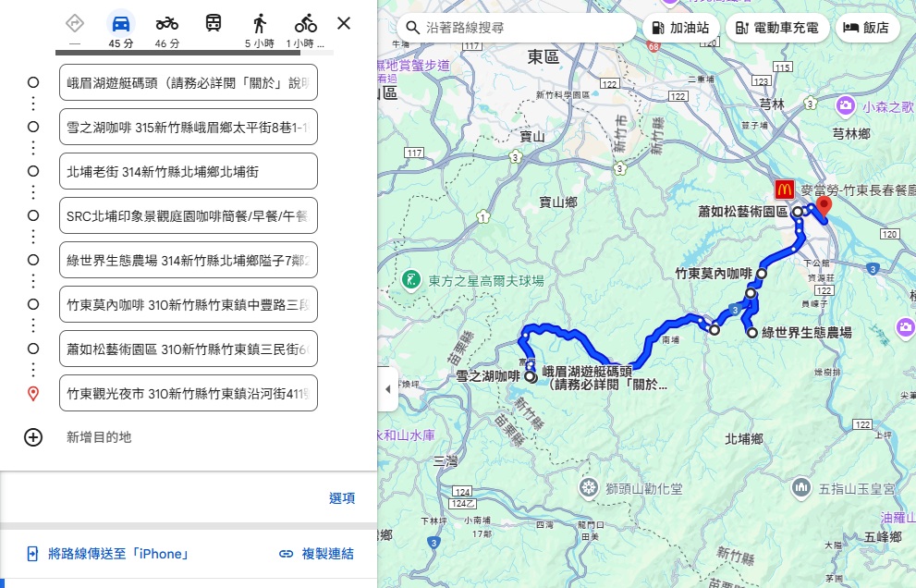
Task: Click the 芎林鄉 map label
Action: pos(851,134)
